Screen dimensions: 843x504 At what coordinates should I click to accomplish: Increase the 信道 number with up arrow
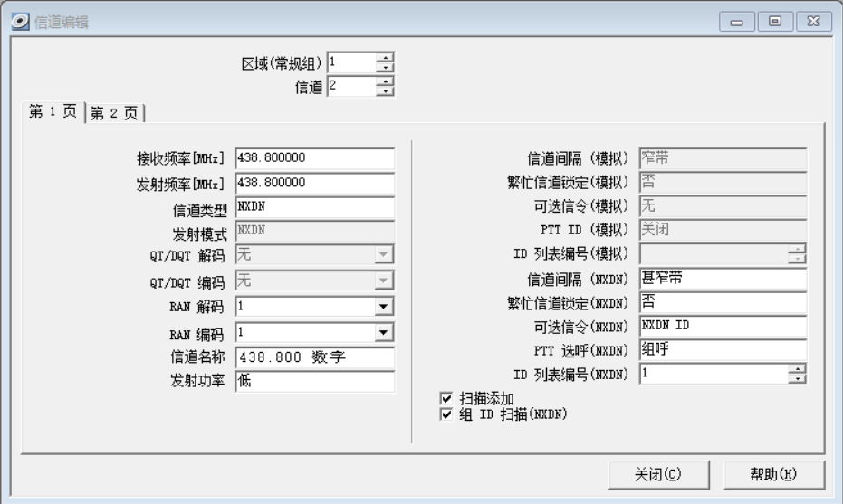tap(387, 81)
